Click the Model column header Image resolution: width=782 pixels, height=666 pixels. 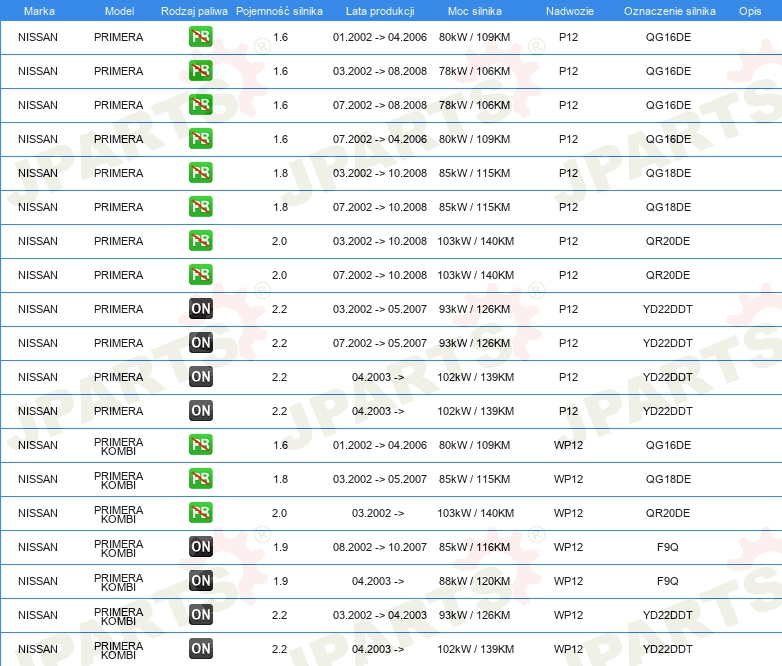[x=119, y=11]
